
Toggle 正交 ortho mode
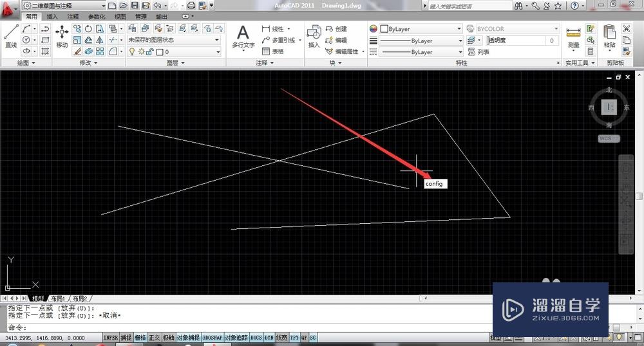tap(154, 338)
